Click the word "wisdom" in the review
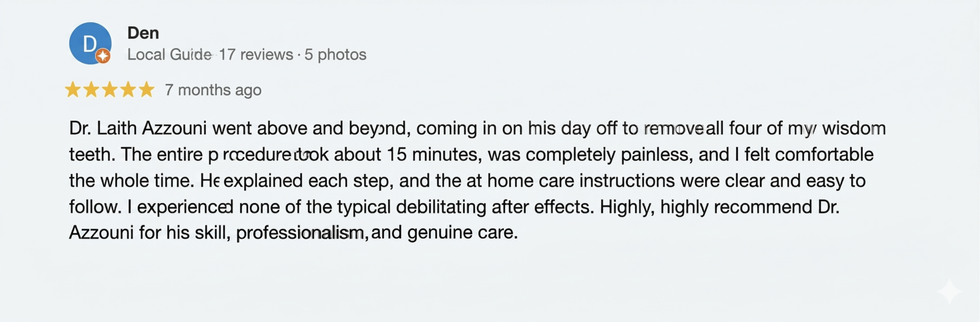 [x=854, y=128]
